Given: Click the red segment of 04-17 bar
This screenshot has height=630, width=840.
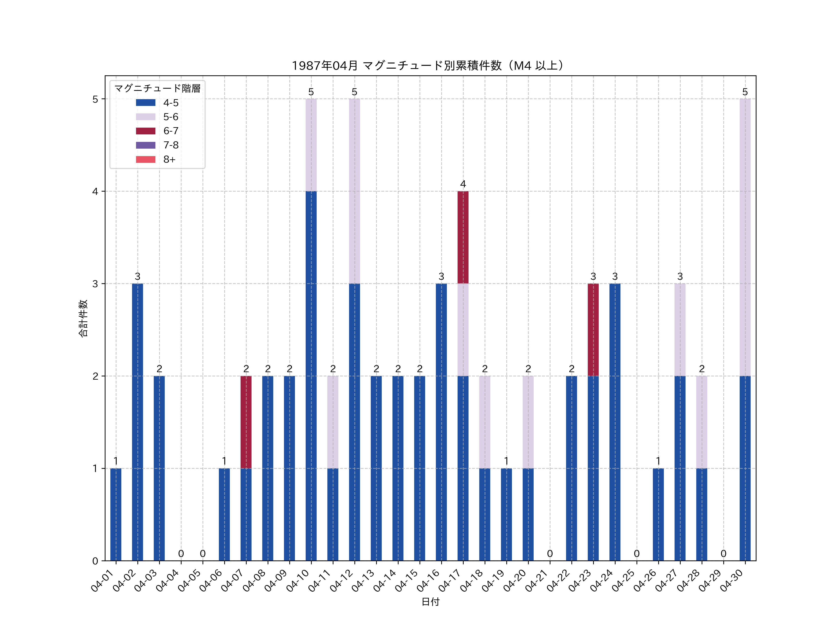Looking at the screenshot, I should click(x=463, y=237).
